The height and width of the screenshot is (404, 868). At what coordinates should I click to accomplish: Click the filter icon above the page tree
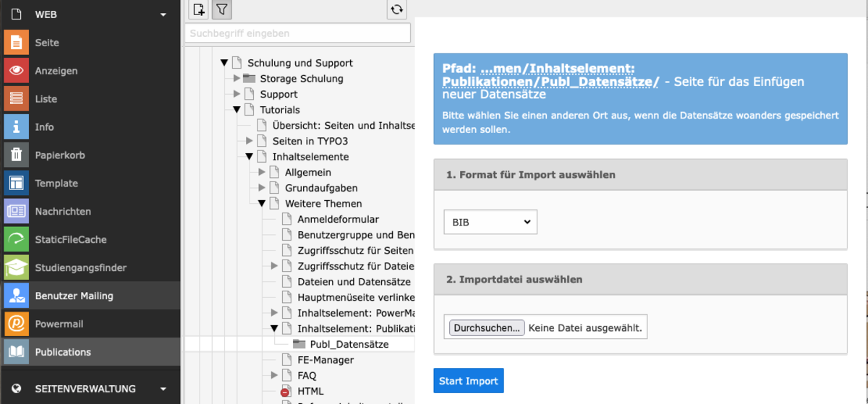click(222, 9)
